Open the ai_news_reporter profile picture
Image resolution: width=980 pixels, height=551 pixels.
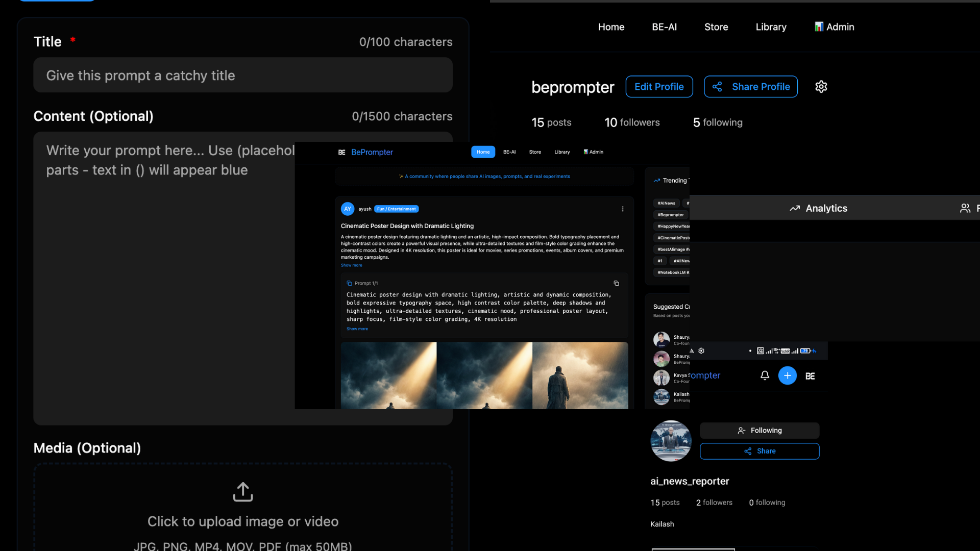pos(671,441)
